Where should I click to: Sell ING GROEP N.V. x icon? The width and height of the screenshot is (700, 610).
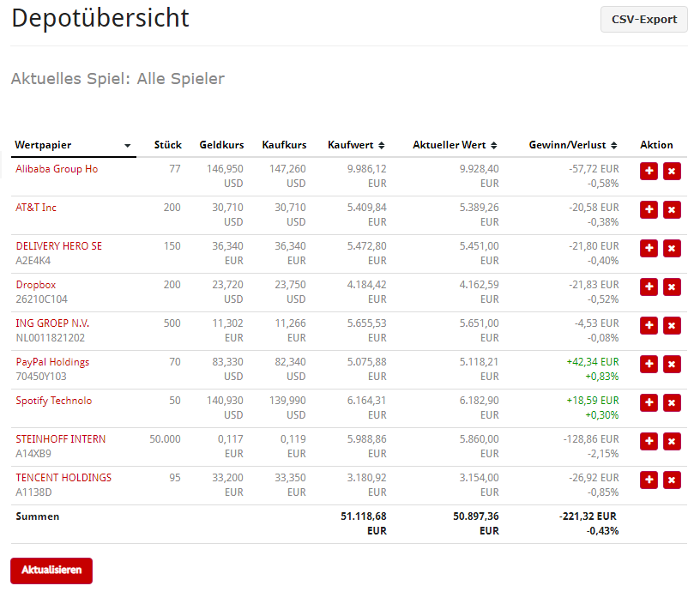tap(672, 325)
